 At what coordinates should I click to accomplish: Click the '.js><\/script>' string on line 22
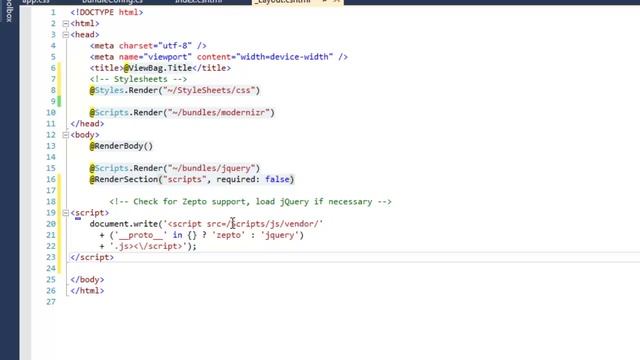pos(148,246)
